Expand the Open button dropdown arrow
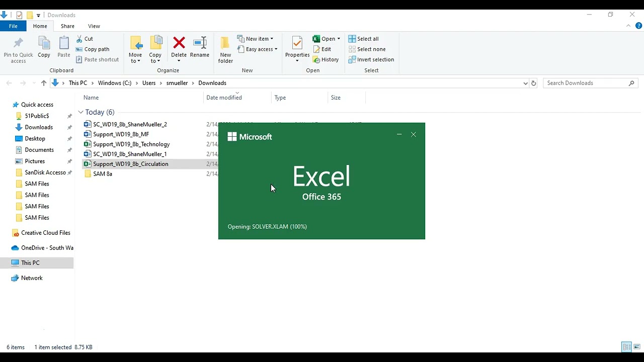 click(x=339, y=39)
